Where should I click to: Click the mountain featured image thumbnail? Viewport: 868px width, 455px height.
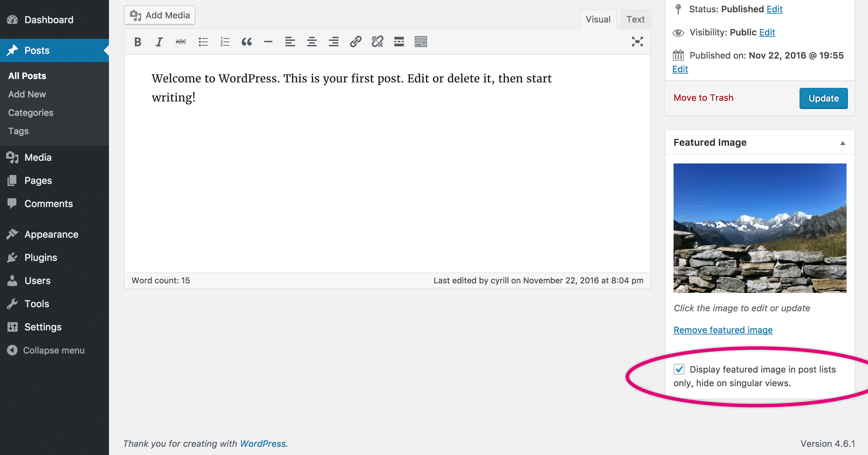760,228
